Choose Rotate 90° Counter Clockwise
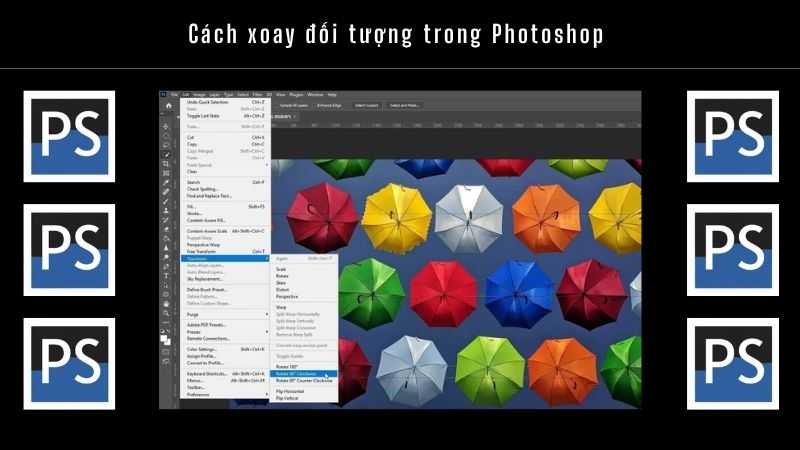Viewport: 800px width, 450px height. pos(304,381)
